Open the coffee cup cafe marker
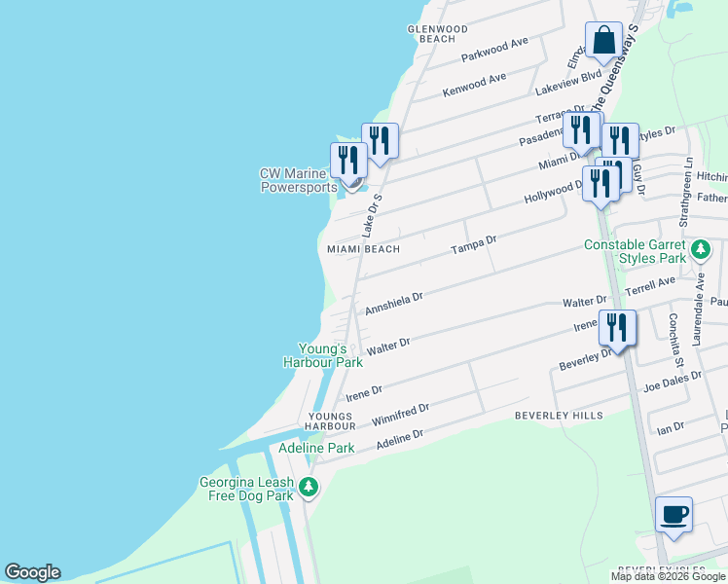This screenshot has height=584, width=728. pos(673,517)
